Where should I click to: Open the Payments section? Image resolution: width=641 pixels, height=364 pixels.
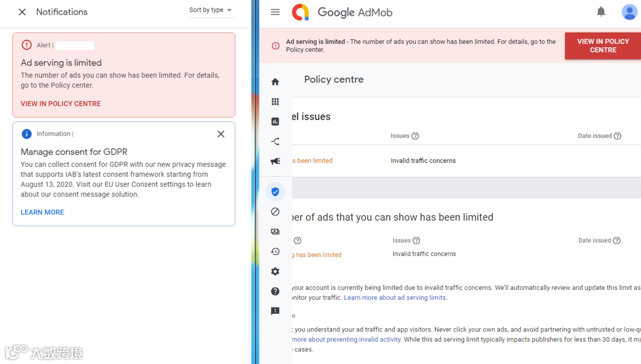coord(275,231)
